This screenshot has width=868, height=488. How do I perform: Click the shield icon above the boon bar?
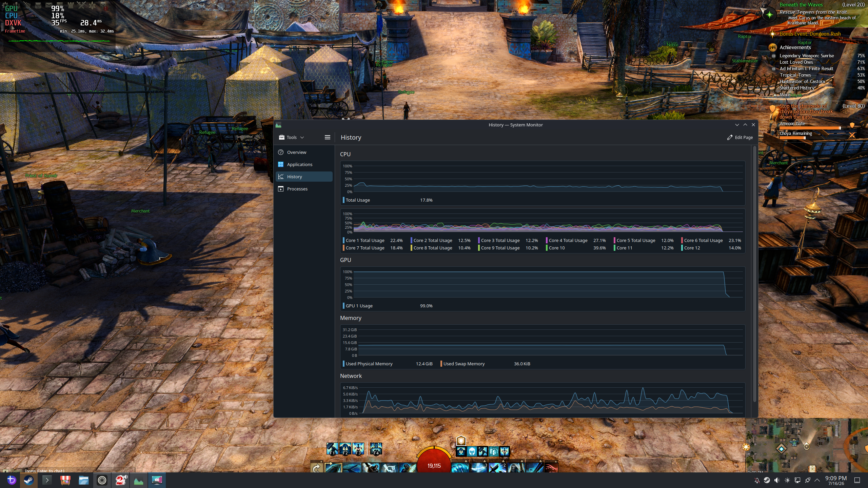[461, 441]
